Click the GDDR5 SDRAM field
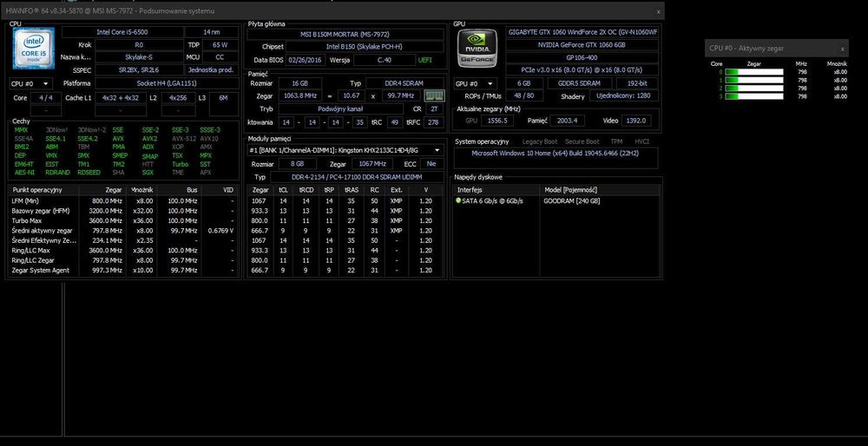The image size is (868, 446). (x=580, y=83)
